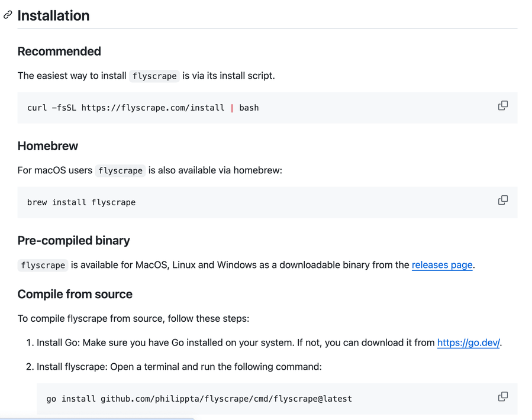532x420 pixels.
Task: Click the Compile from source subheading
Action: tap(75, 295)
